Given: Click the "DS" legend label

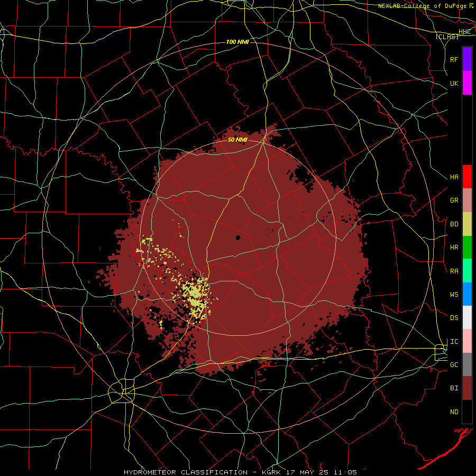Looking at the screenshot, I should 454,317.
